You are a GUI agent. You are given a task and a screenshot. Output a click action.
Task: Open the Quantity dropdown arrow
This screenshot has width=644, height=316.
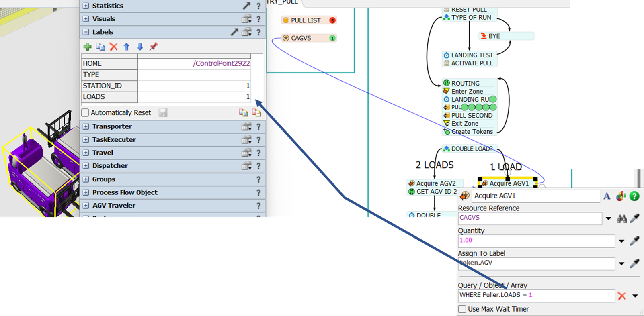621,241
